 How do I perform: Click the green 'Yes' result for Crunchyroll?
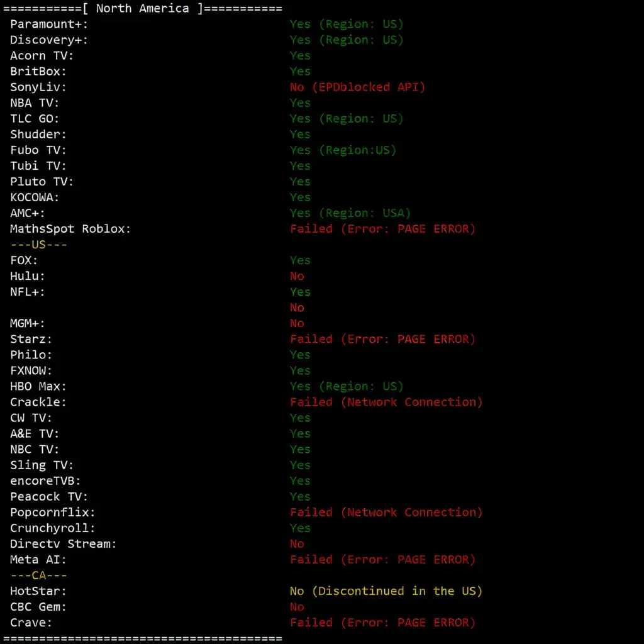pos(300,528)
